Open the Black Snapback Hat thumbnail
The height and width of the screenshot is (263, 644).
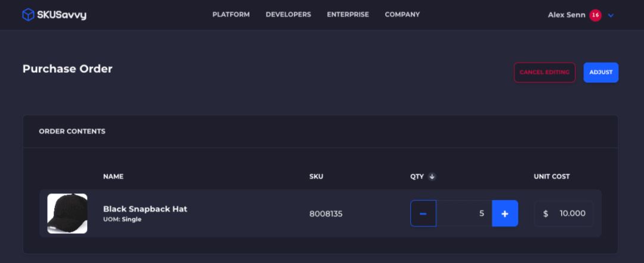67,214
